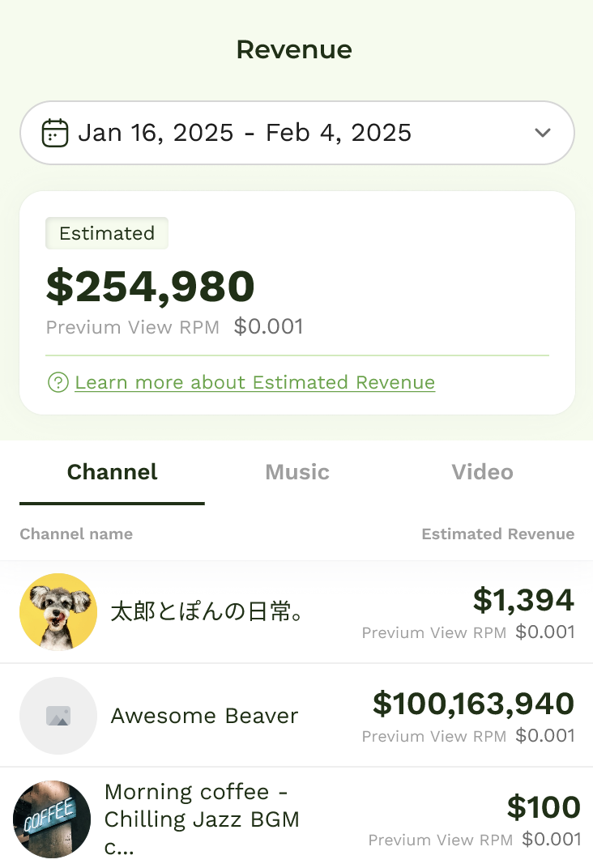Open the Awesome Beaver channel name
The width and height of the screenshot is (593, 868).
click(x=204, y=716)
